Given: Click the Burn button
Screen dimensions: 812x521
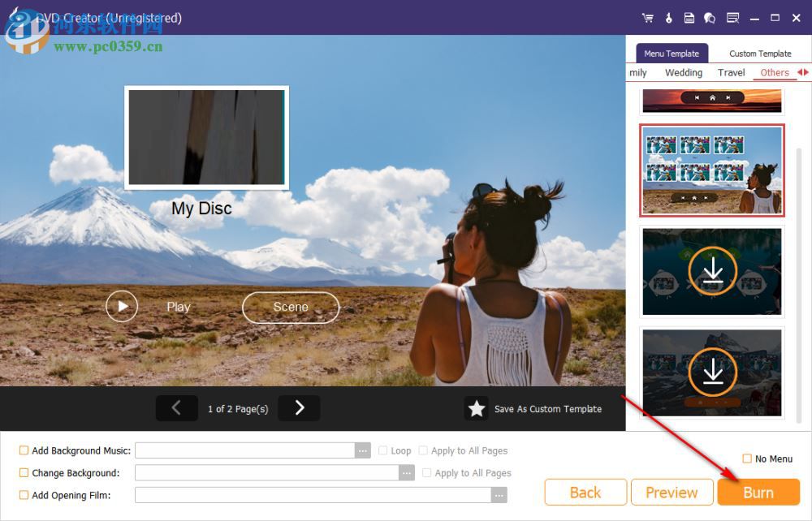Looking at the screenshot, I should click(x=758, y=492).
